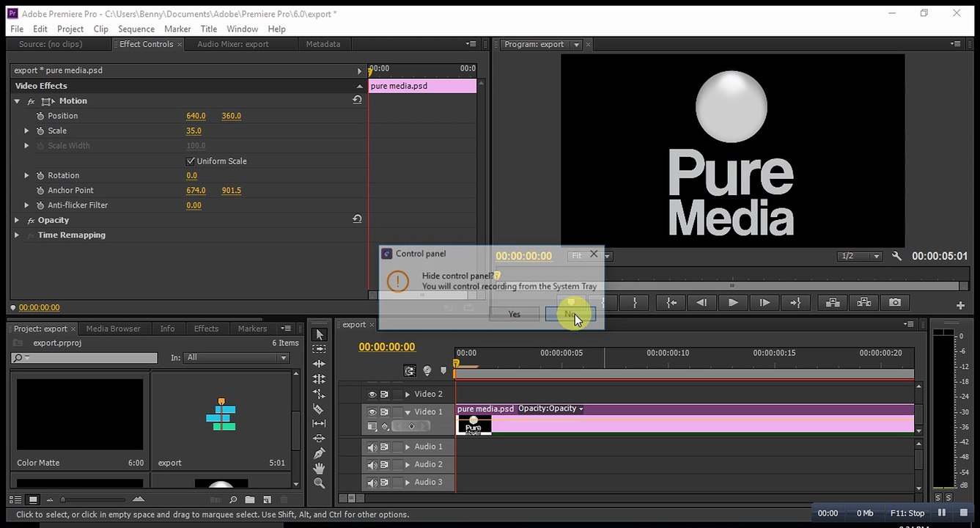Screen dimensions: 980x528
Task: Add a marker in timeline header
Action: (x=443, y=371)
